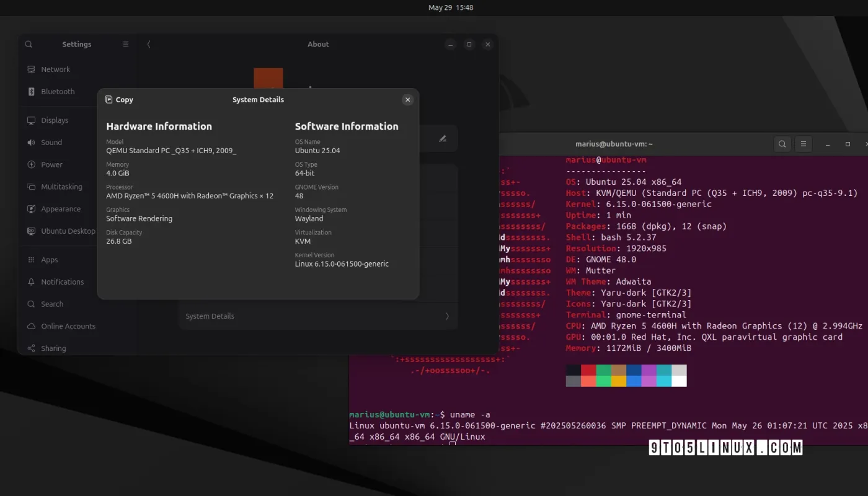
Task: Open the terminal hamburger menu
Action: click(x=804, y=144)
